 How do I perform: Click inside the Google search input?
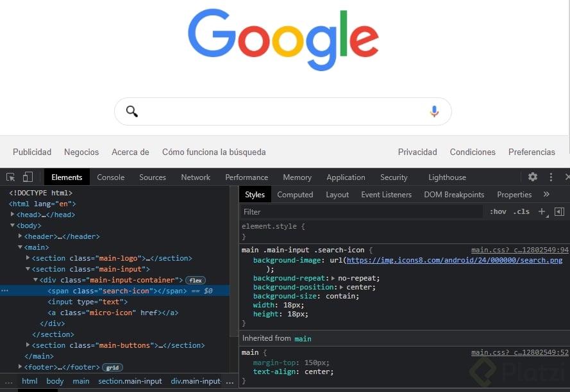point(283,111)
